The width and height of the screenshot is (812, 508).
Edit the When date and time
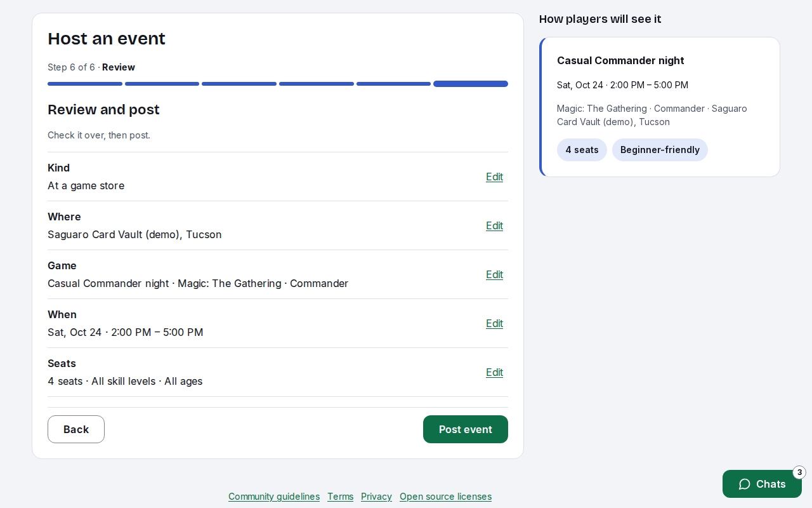tap(494, 323)
